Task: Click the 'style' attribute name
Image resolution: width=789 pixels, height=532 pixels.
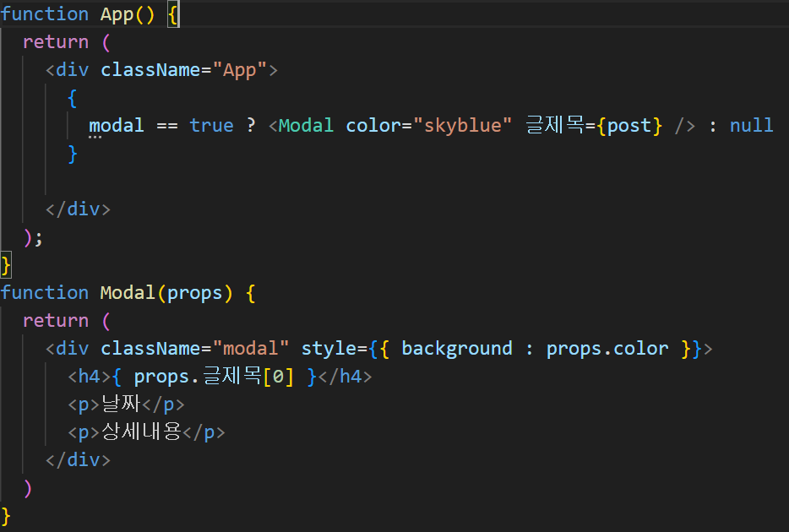Action: [329, 349]
